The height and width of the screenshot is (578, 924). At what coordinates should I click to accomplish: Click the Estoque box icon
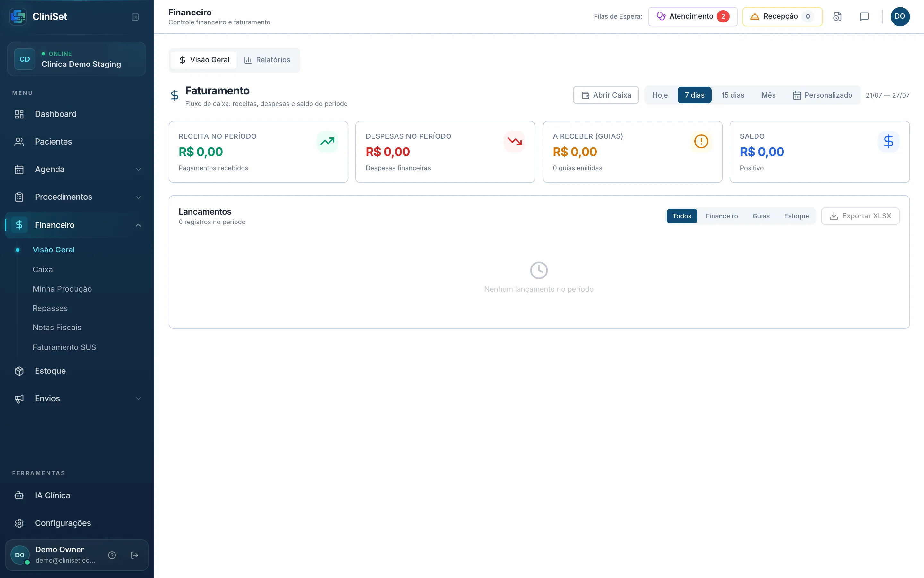click(x=19, y=371)
